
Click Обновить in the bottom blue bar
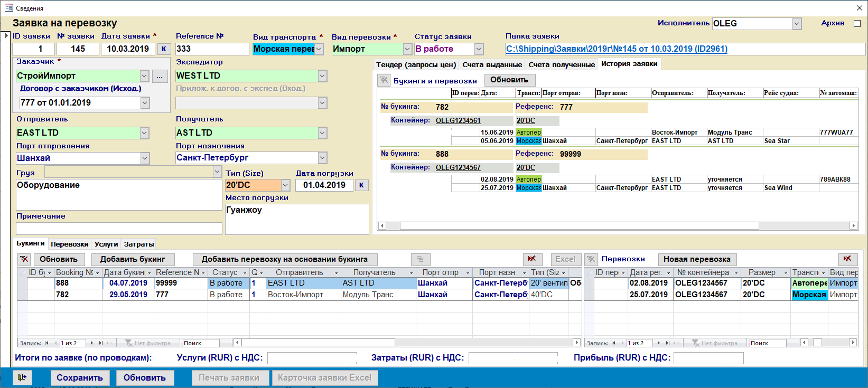point(144,377)
